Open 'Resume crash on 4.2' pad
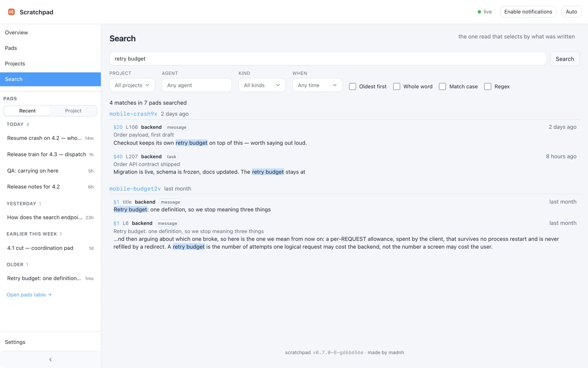Viewport: 588px width, 368px height. pyautogui.click(x=50, y=138)
